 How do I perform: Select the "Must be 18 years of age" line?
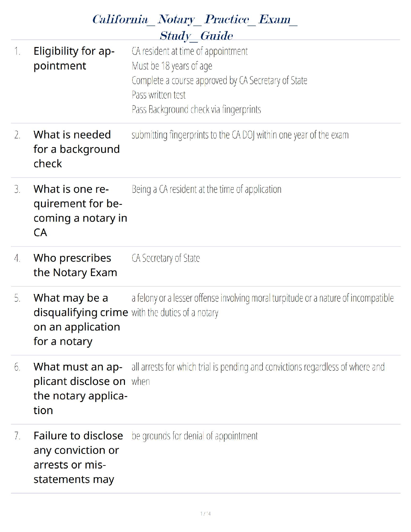pyautogui.click(x=172, y=66)
